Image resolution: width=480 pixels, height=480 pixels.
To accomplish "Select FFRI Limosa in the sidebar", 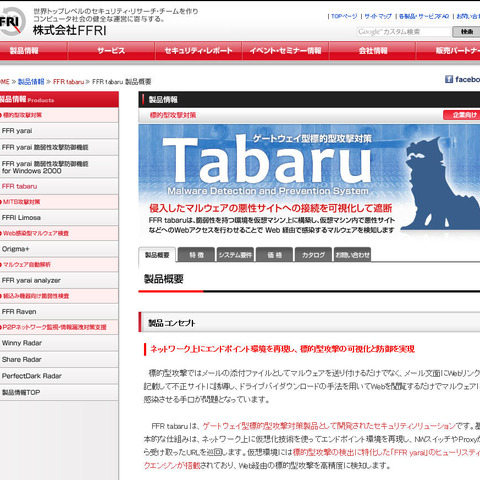I will tap(59, 218).
